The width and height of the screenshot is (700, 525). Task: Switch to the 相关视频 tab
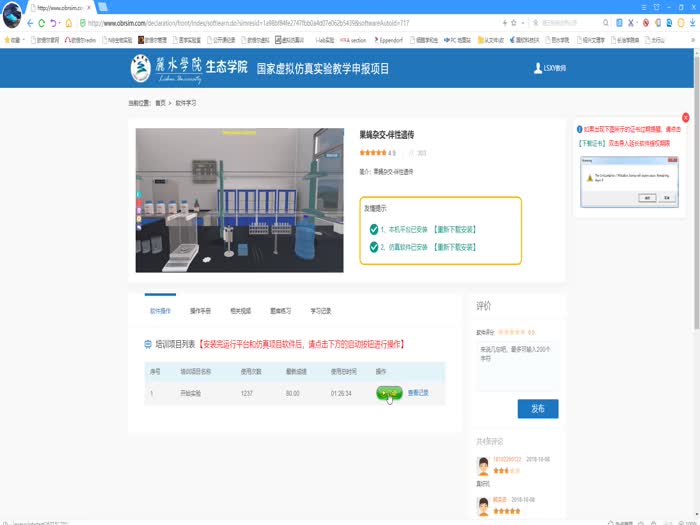pos(241,311)
